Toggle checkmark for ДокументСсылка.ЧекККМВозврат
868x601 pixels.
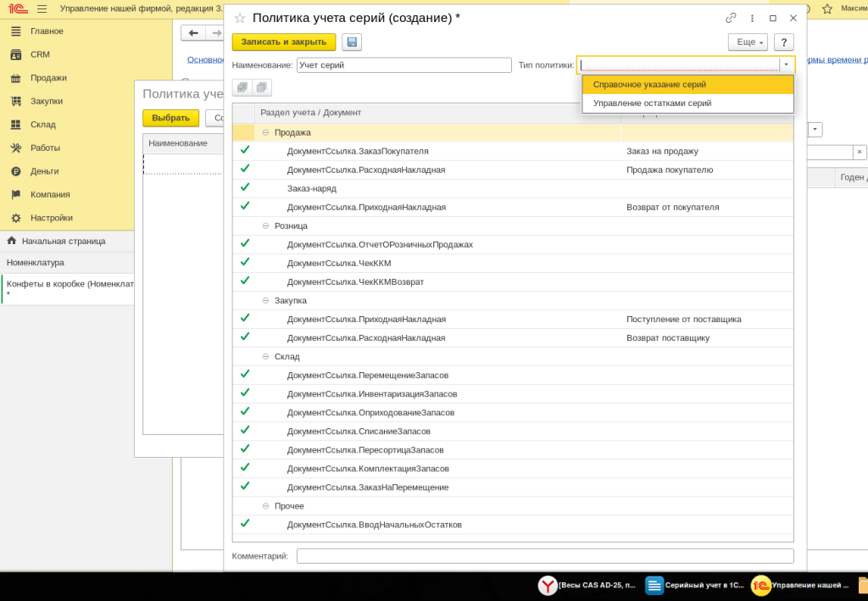click(x=245, y=281)
